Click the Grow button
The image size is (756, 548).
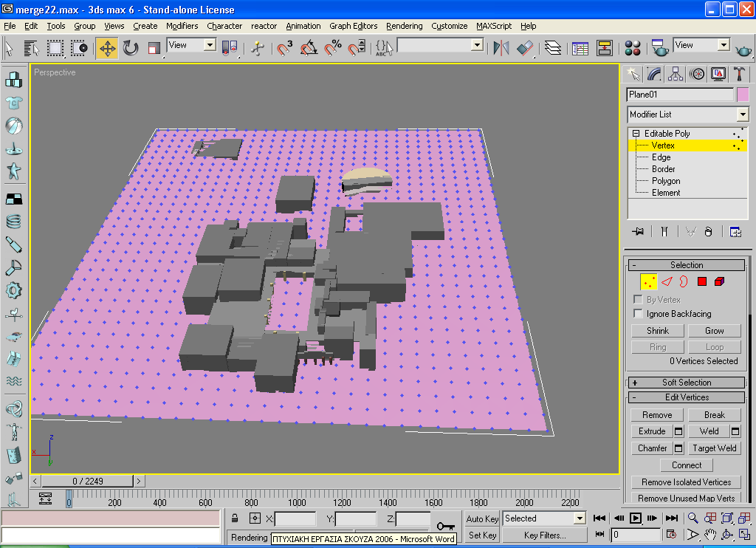click(714, 331)
